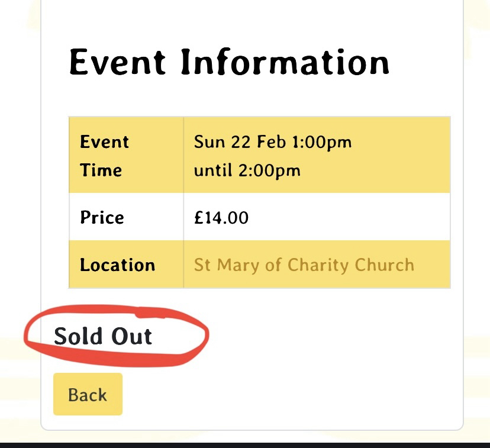Click the Sold Out status text

coord(103,336)
